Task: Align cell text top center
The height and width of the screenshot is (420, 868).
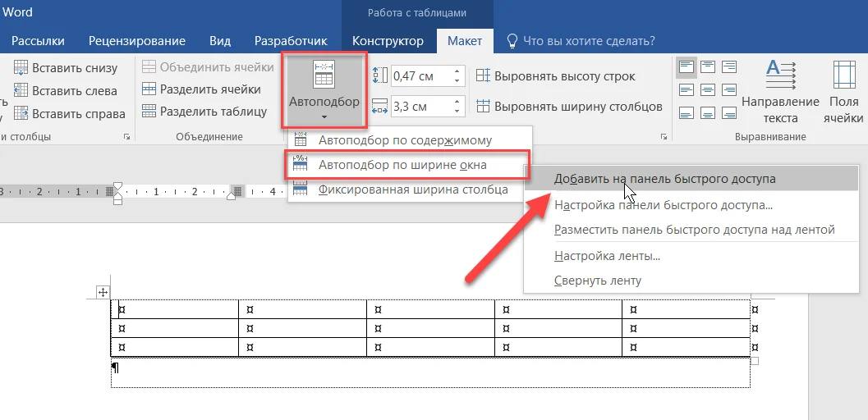Action: [x=708, y=67]
